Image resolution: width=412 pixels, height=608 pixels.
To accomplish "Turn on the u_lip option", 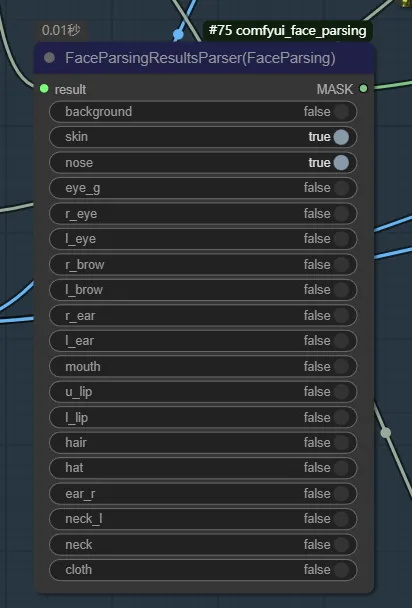I will click(x=203, y=392).
